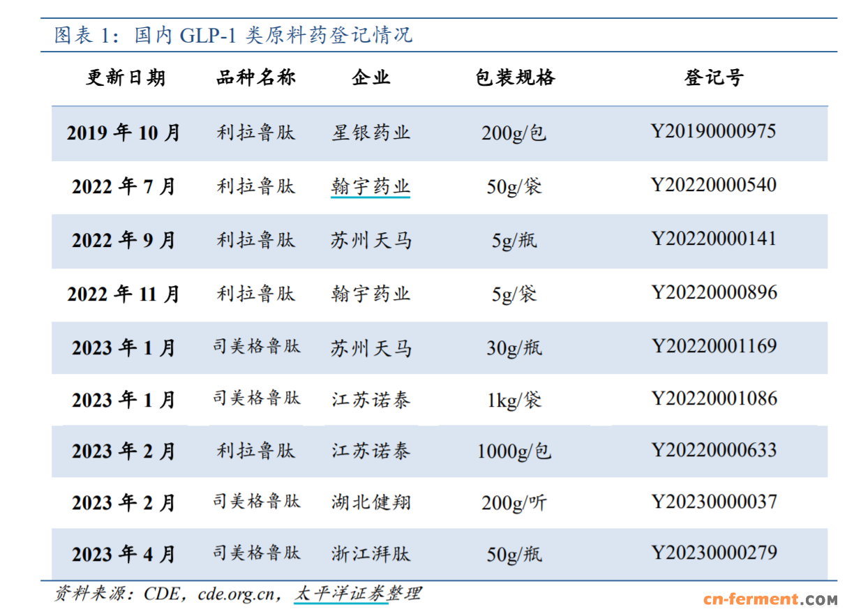Select the 30g/瓶 packaging cell

click(514, 347)
